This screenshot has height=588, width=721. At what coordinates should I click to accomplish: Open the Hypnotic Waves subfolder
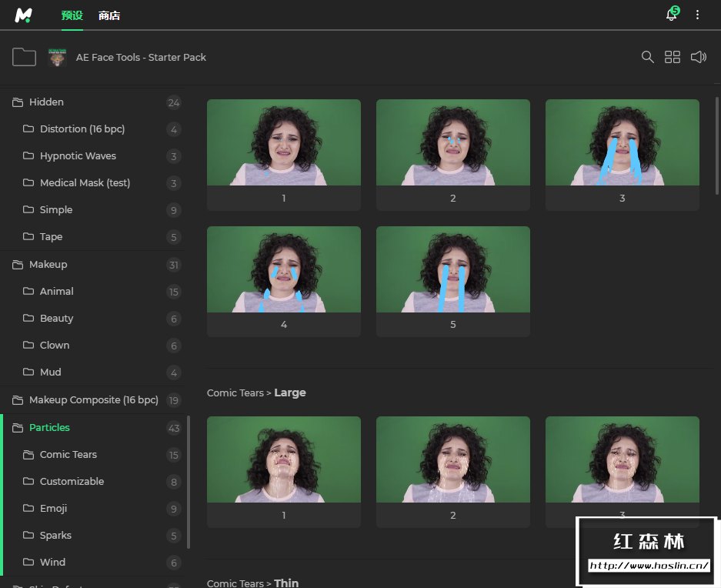click(x=78, y=156)
